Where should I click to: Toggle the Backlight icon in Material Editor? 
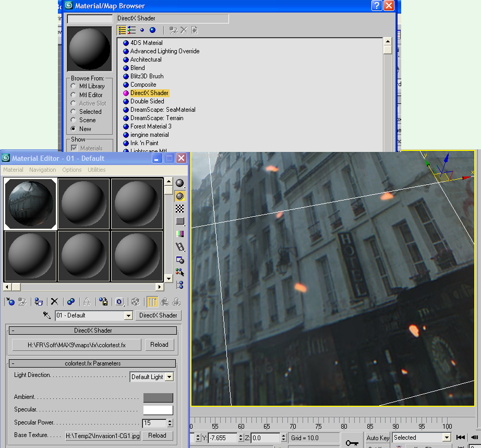pyautogui.click(x=180, y=196)
